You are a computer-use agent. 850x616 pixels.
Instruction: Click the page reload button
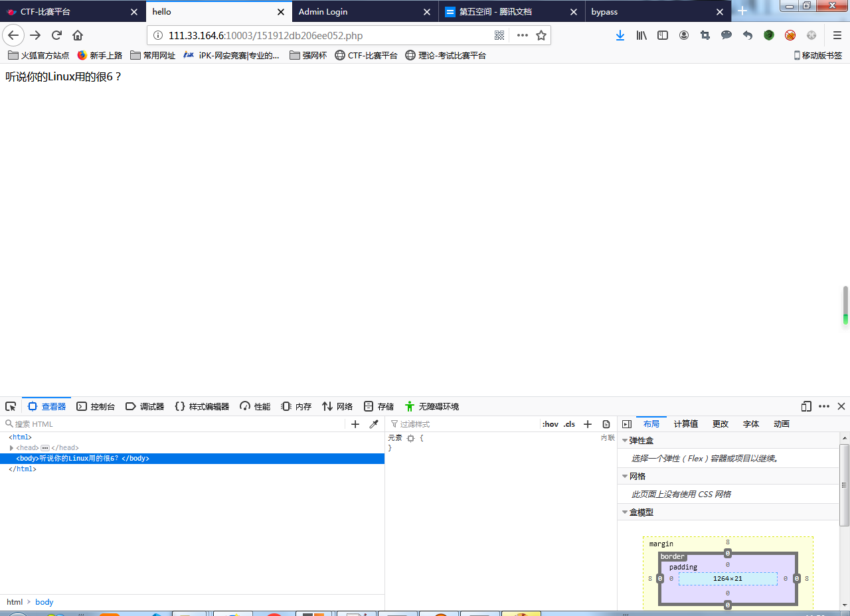tap(56, 35)
